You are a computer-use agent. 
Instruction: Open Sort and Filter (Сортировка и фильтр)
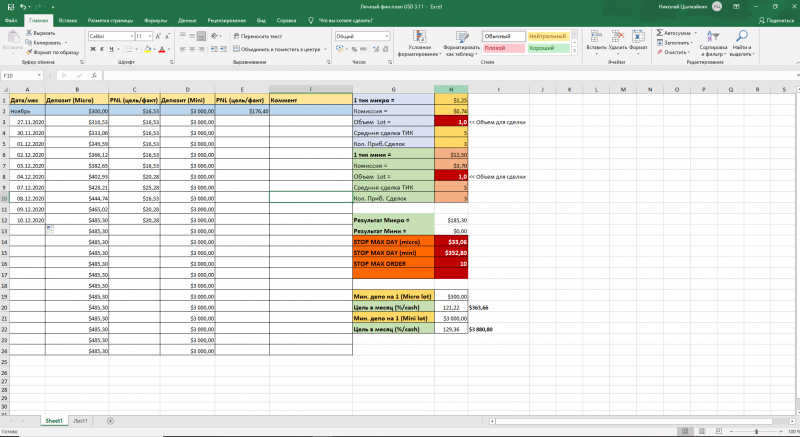point(713,43)
